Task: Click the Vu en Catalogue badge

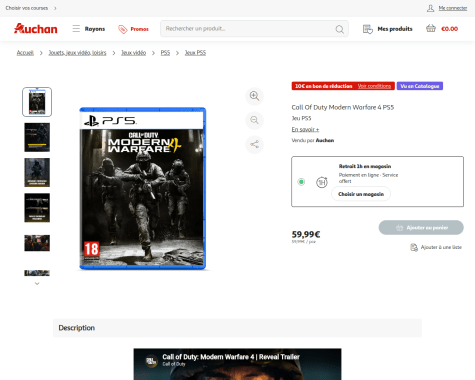Action: tap(420, 86)
